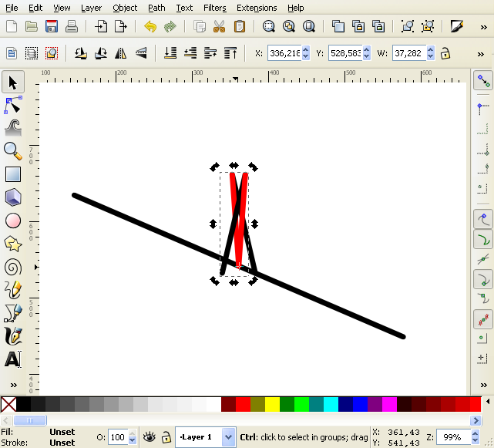
Task: Pick the cyan palette swatch
Action: coord(331,405)
